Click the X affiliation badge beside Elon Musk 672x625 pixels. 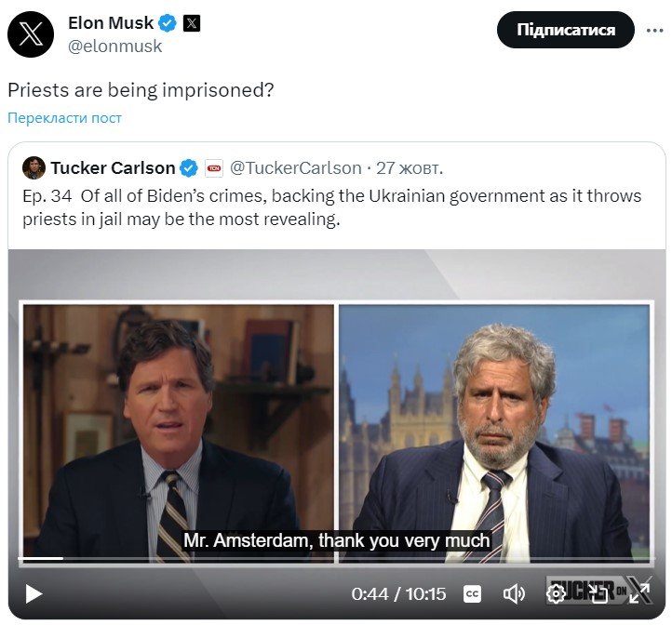tap(191, 23)
